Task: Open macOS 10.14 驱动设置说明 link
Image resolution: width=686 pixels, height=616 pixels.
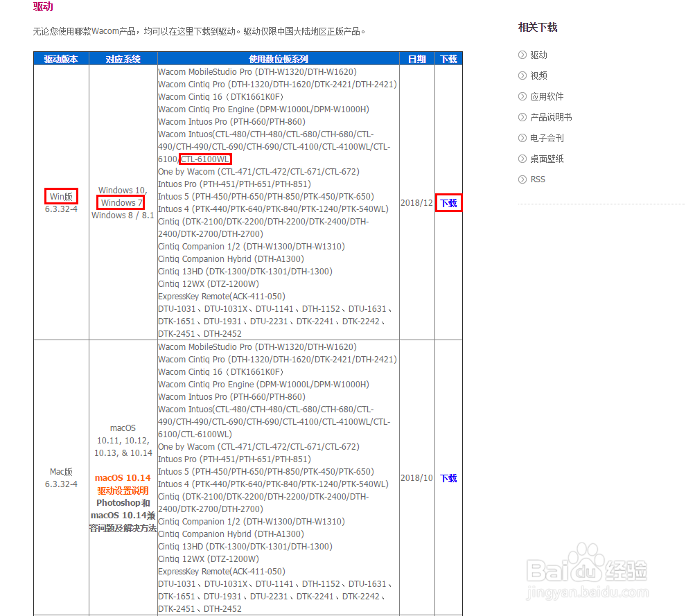Action: point(123,484)
